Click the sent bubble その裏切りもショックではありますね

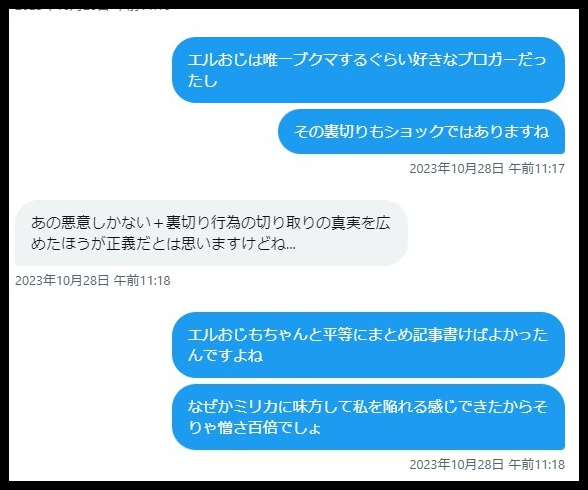click(421, 132)
